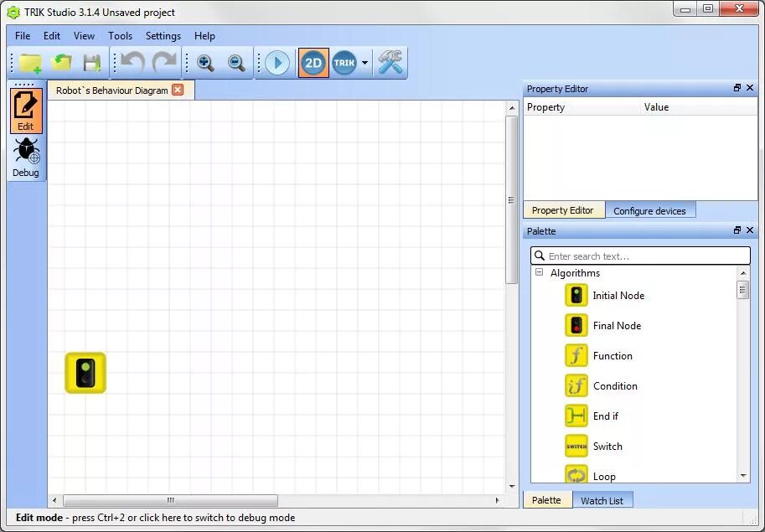Screen dimensions: 765x532
Task: Select the Initial Node on the canvas
Action: (x=85, y=373)
